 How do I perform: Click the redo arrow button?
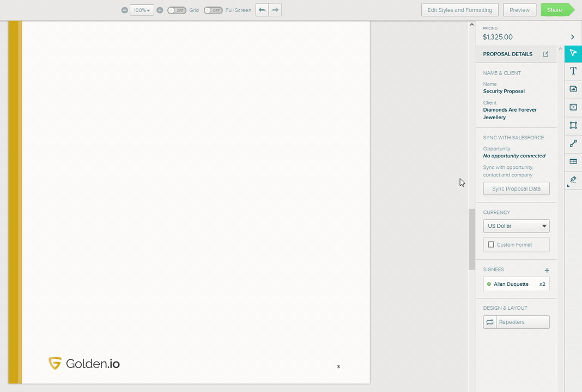point(275,10)
